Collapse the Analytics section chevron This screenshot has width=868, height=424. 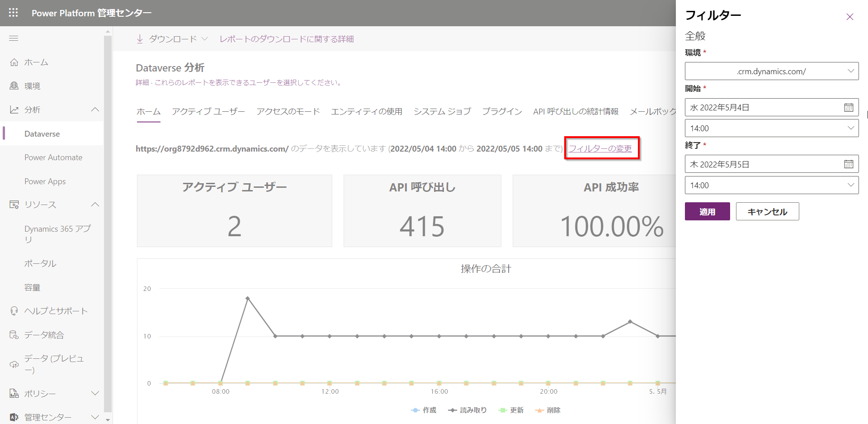pos(95,110)
